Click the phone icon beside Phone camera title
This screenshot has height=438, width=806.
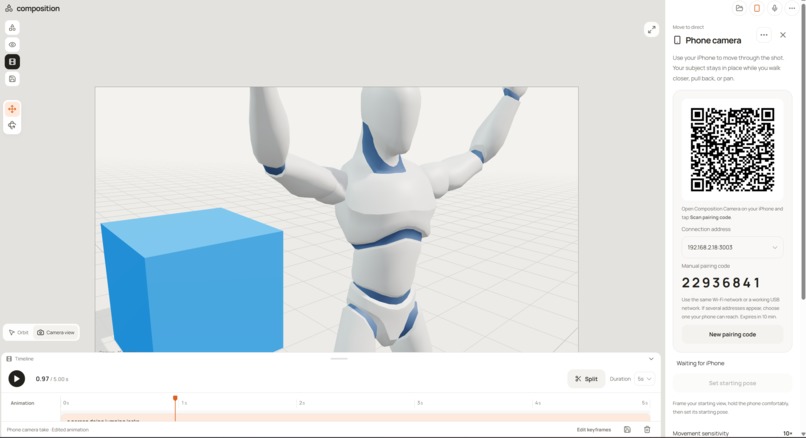coord(677,40)
